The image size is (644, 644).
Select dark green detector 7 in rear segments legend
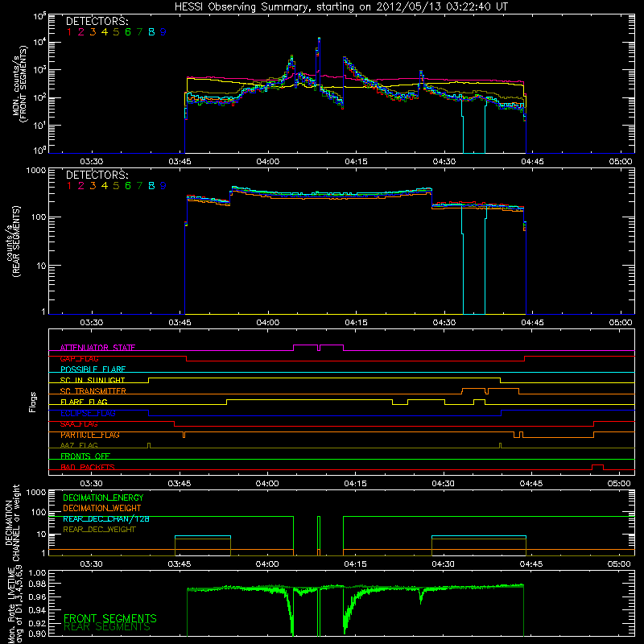click(139, 186)
